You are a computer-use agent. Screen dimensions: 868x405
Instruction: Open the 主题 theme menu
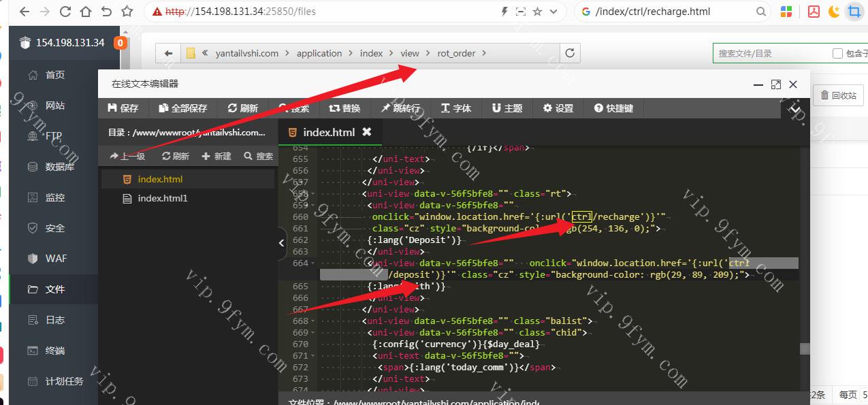(507, 108)
